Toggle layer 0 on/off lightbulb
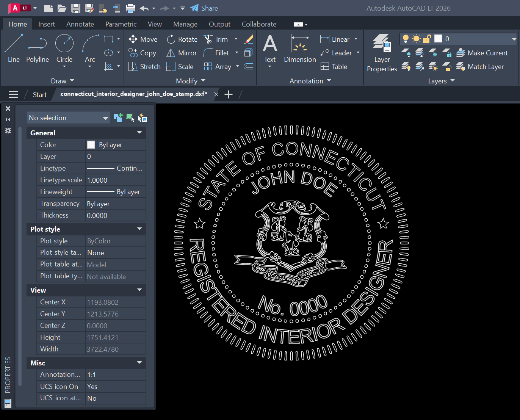Viewport: 520px width, 420px height. tap(406, 39)
